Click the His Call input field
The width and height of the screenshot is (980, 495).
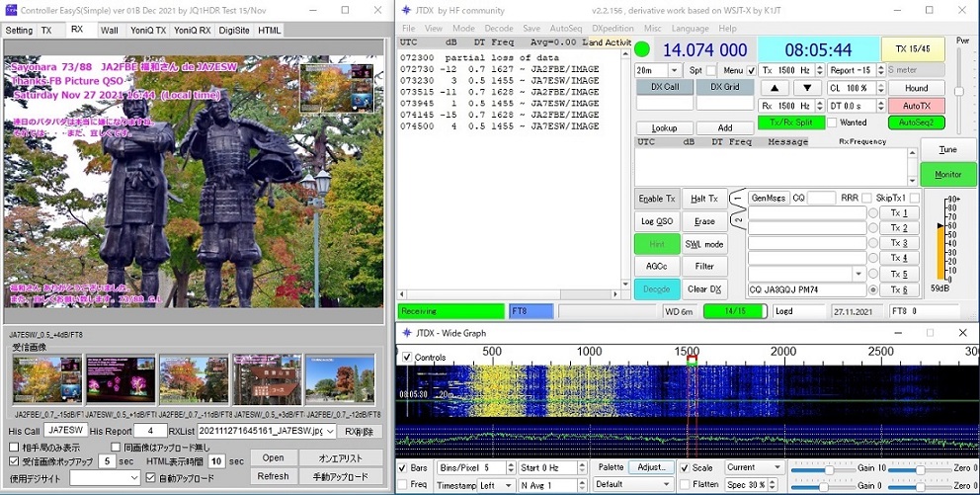click(x=66, y=431)
